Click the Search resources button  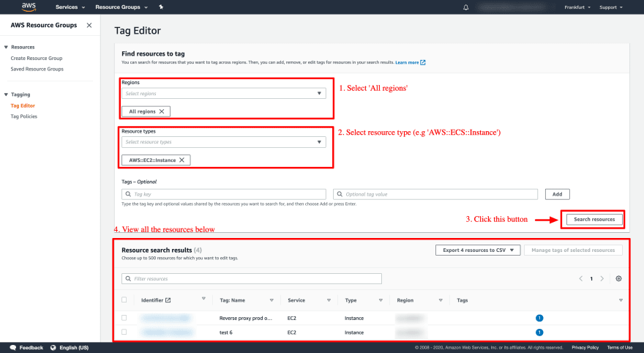(594, 220)
